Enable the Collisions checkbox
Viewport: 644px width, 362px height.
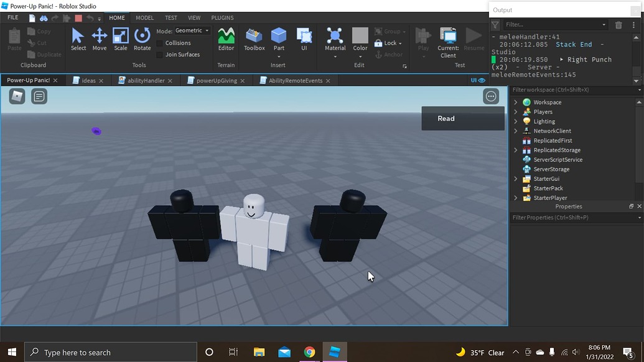[x=160, y=43]
